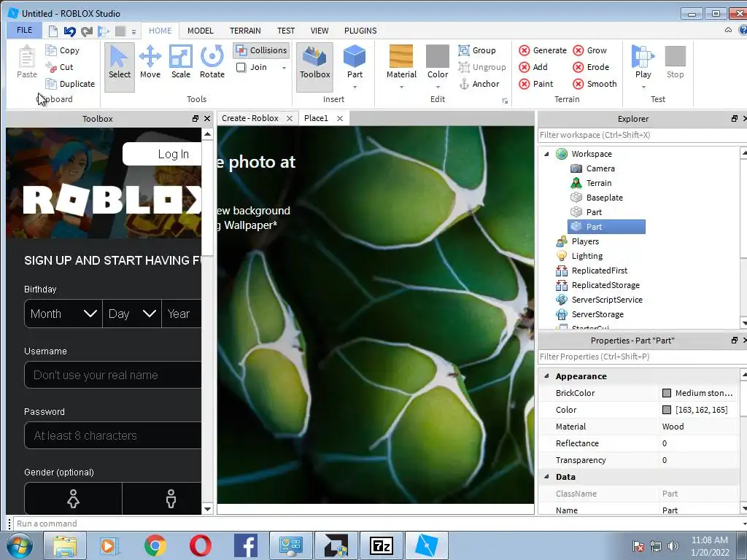Choose the Rotate tool

212,62
